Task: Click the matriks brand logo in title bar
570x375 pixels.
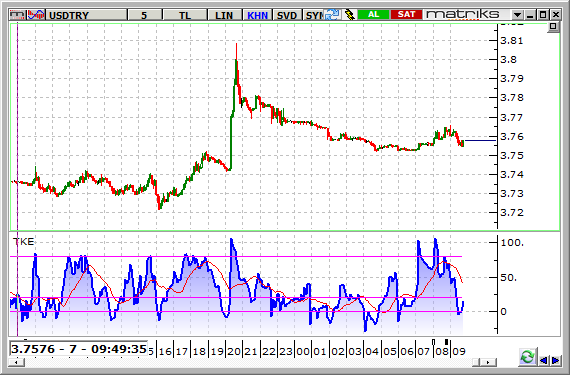Action: click(462, 15)
